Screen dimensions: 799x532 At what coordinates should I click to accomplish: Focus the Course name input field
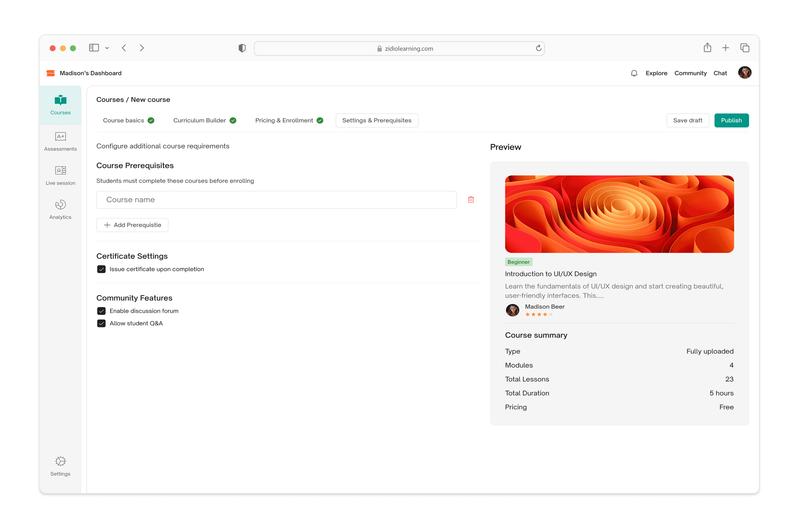click(x=276, y=200)
